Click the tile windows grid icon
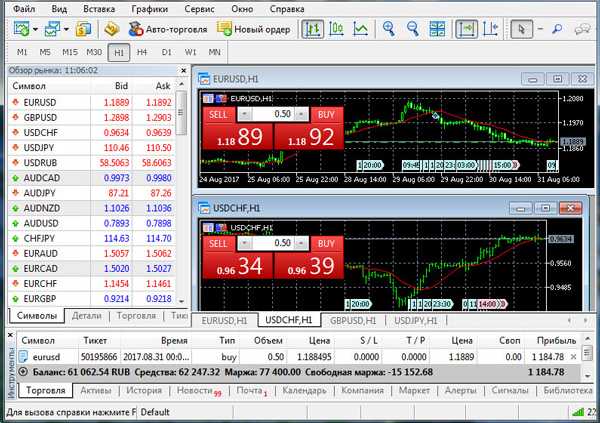Viewport: 600px width, 423px height. pos(436,29)
